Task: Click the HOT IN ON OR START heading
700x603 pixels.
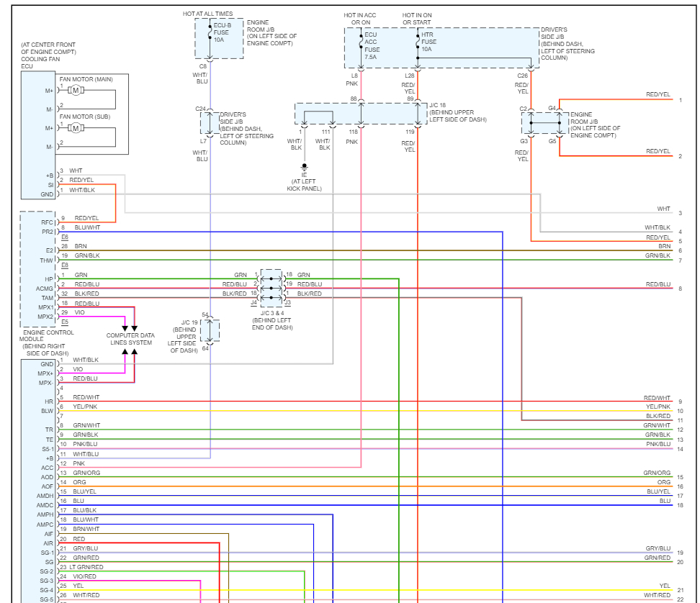Action: pyautogui.click(x=416, y=19)
